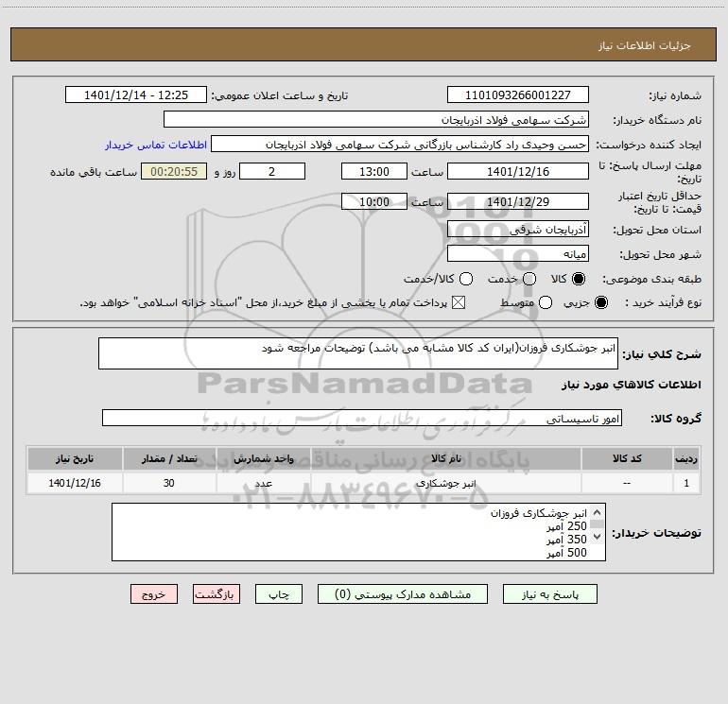Open مشاهده مدارک پیوستی (0) button
This screenshot has width=728, height=704.
coord(403,594)
